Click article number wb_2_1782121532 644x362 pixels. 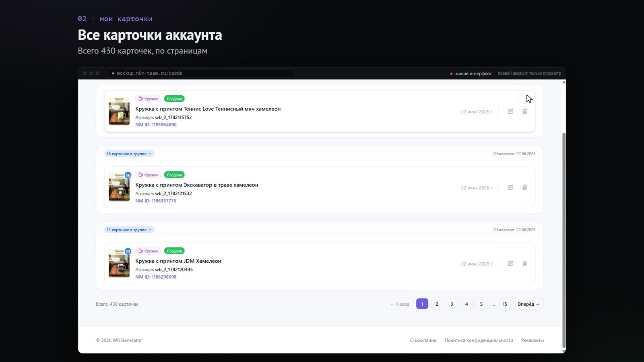pos(173,193)
